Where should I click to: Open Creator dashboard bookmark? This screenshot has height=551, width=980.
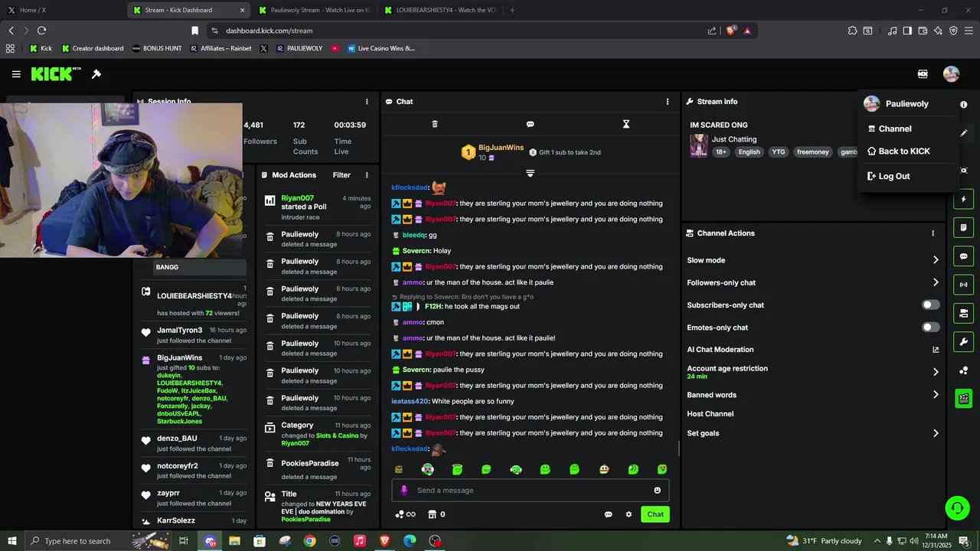(x=93, y=48)
